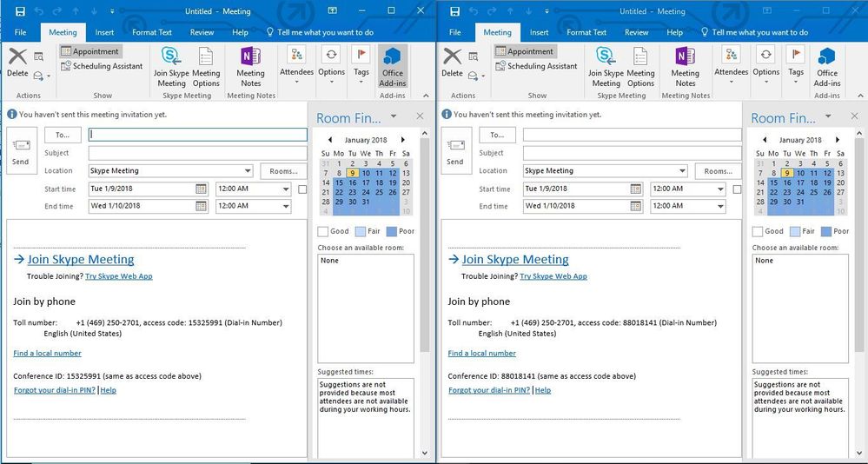Select Scheduling Assistant in right window
Viewport: 868px width, 464px height.
point(536,66)
